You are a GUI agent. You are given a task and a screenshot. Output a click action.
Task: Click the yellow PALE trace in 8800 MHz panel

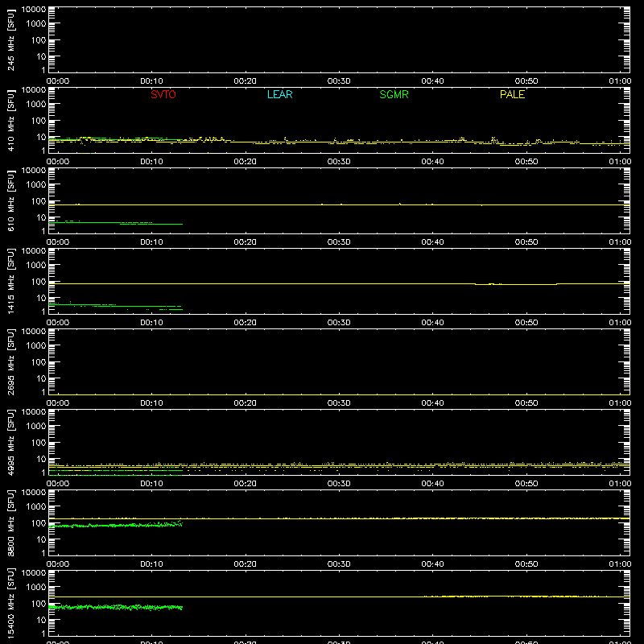coord(339,518)
